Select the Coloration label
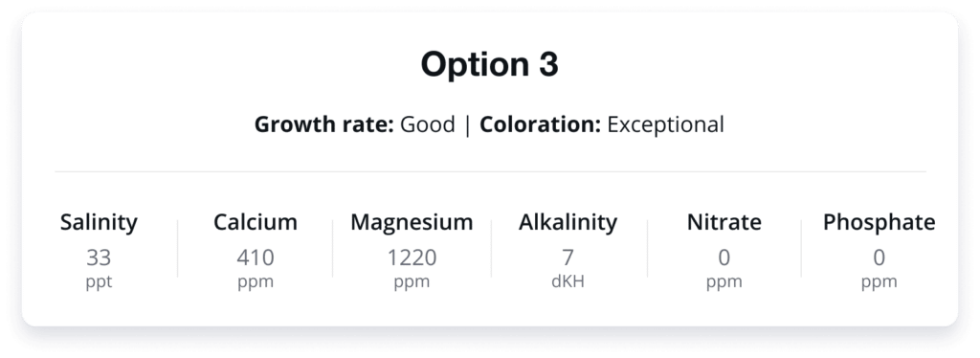980x358 pixels. (x=540, y=124)
